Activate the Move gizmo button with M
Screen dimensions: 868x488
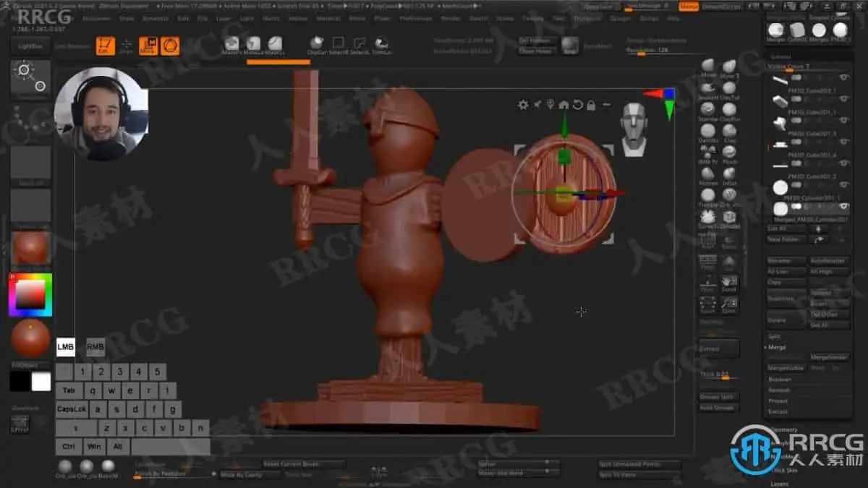pyautogui.click(x=148, y=46)
